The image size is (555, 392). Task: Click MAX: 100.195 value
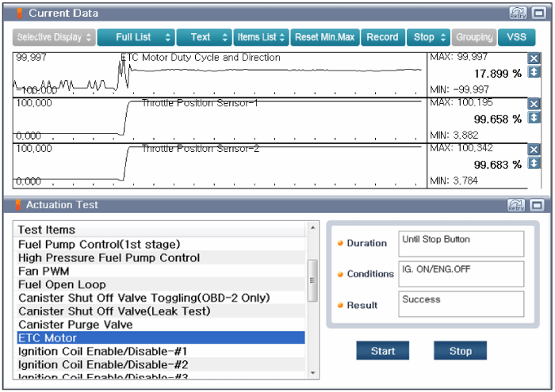[461, 102]
